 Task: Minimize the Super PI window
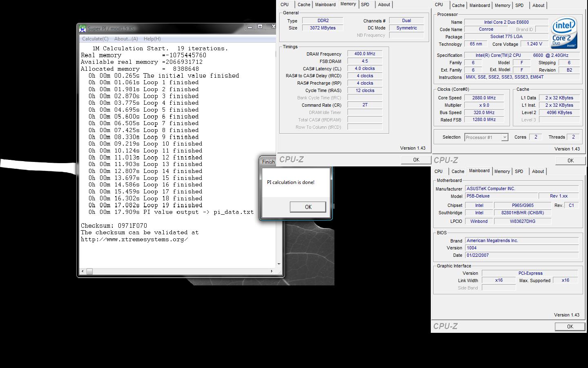coord(250,27)
